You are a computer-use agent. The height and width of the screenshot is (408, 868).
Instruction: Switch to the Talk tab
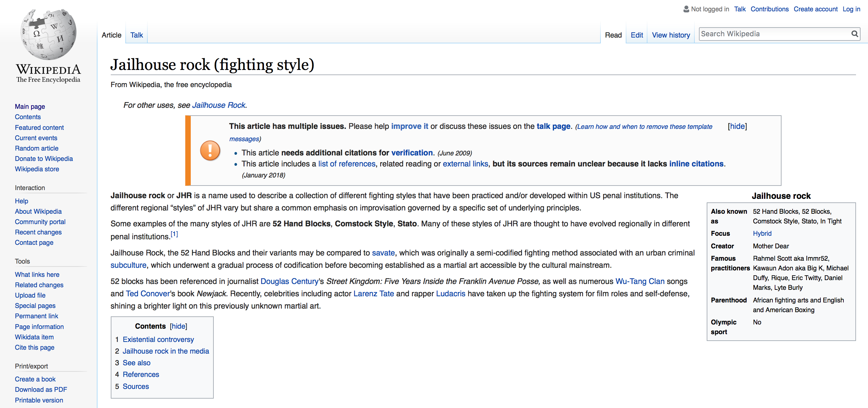click(136, 35)
